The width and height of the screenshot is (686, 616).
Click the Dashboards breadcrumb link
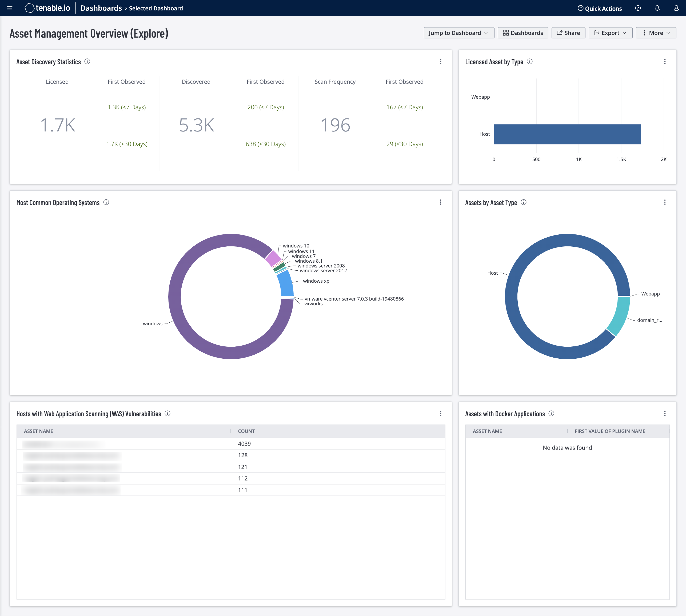101,8
